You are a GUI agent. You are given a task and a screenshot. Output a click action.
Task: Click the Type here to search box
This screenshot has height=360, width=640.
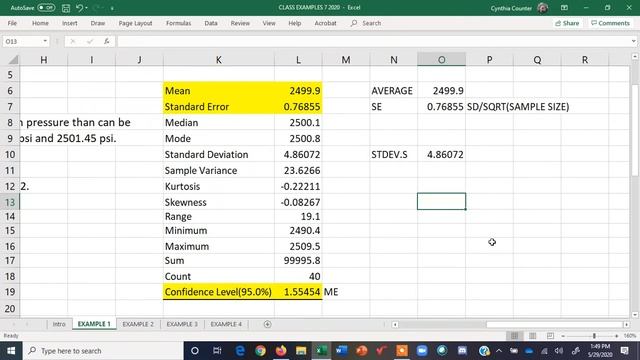[103, 351]
